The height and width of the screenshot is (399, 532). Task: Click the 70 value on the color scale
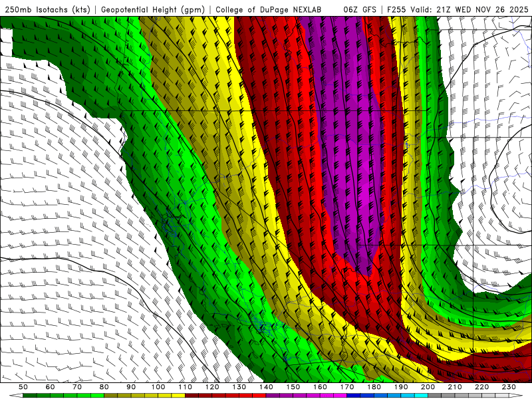click(77, 387)
